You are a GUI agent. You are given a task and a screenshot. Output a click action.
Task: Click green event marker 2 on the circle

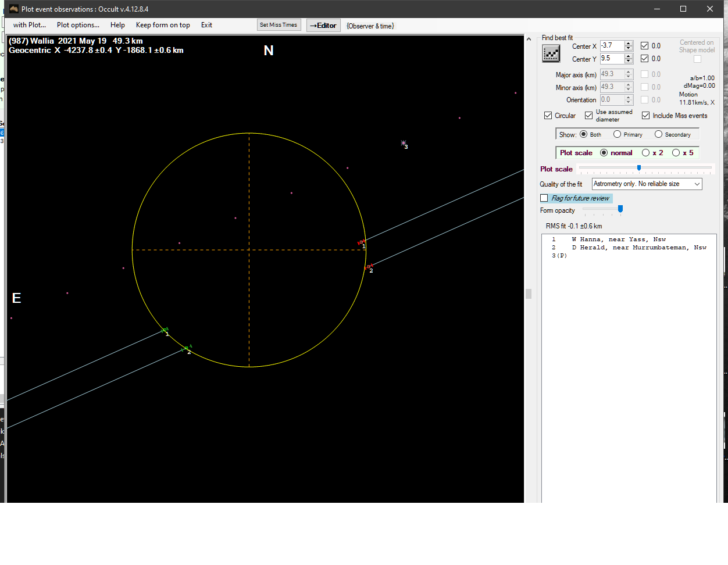click(187, 348)
